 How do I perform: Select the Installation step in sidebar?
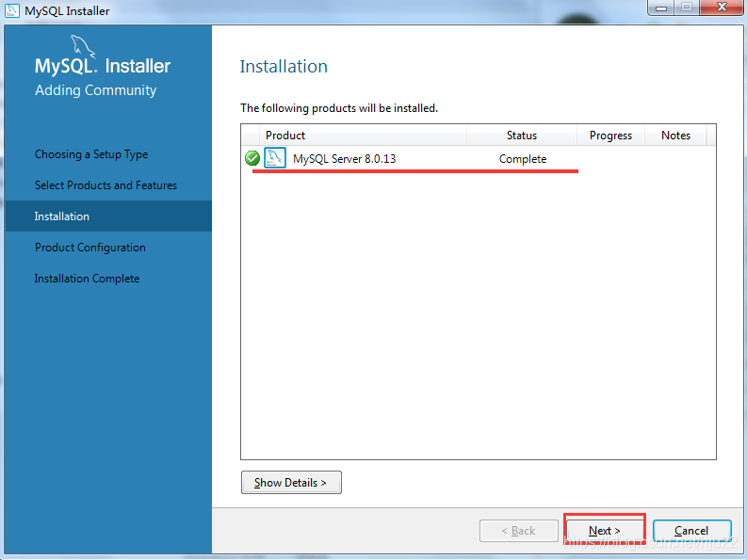108,216
